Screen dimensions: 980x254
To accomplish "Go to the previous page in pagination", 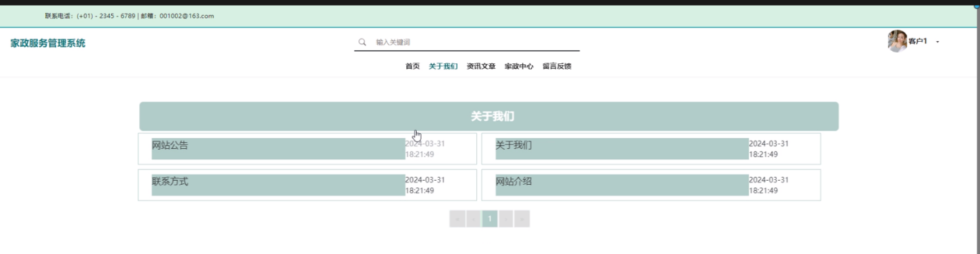I will [474, 219].
